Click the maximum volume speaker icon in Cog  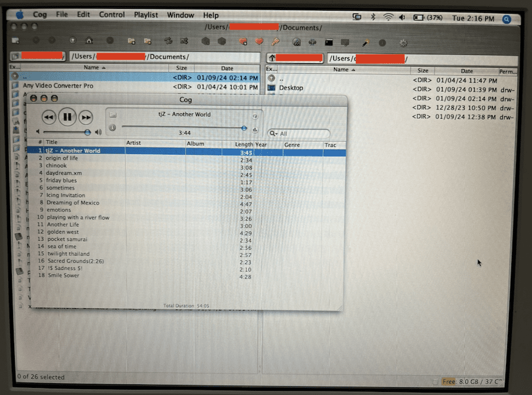point(98,132)
